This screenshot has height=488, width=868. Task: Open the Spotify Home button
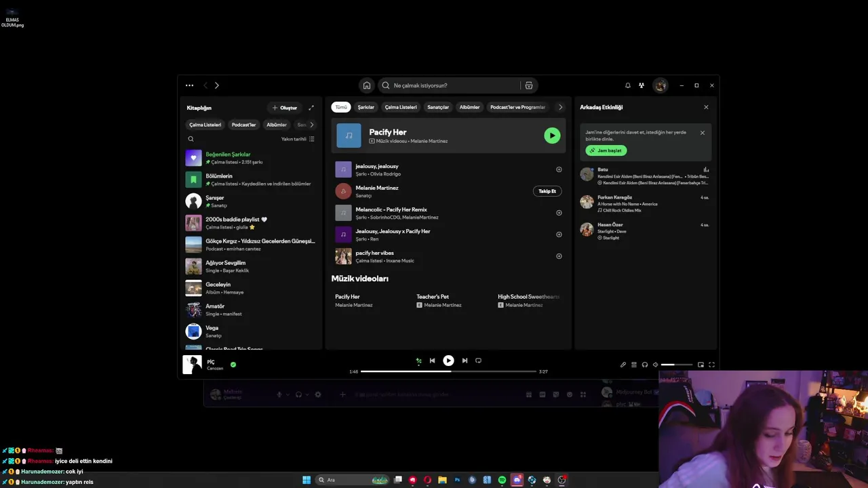click(x=367, y=85)
